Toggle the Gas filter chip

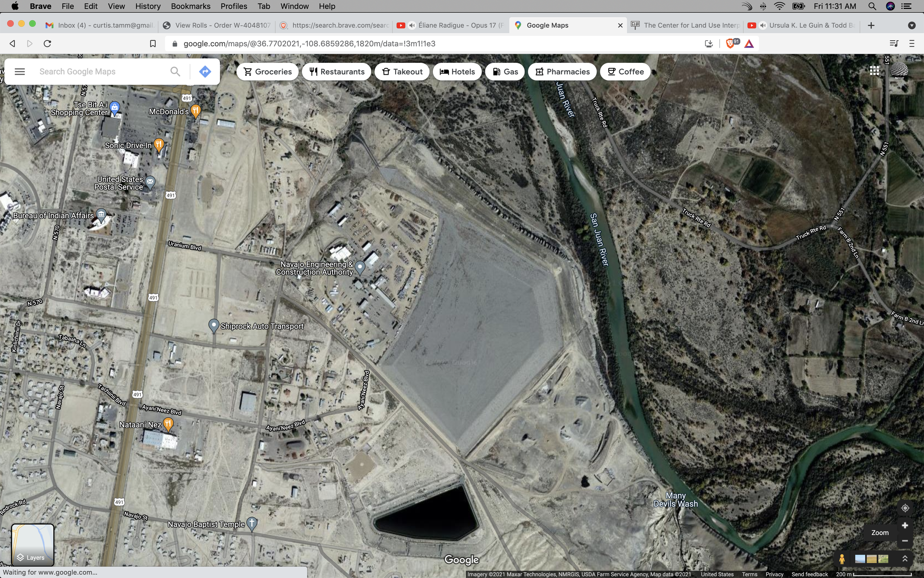tap(505, 71)
